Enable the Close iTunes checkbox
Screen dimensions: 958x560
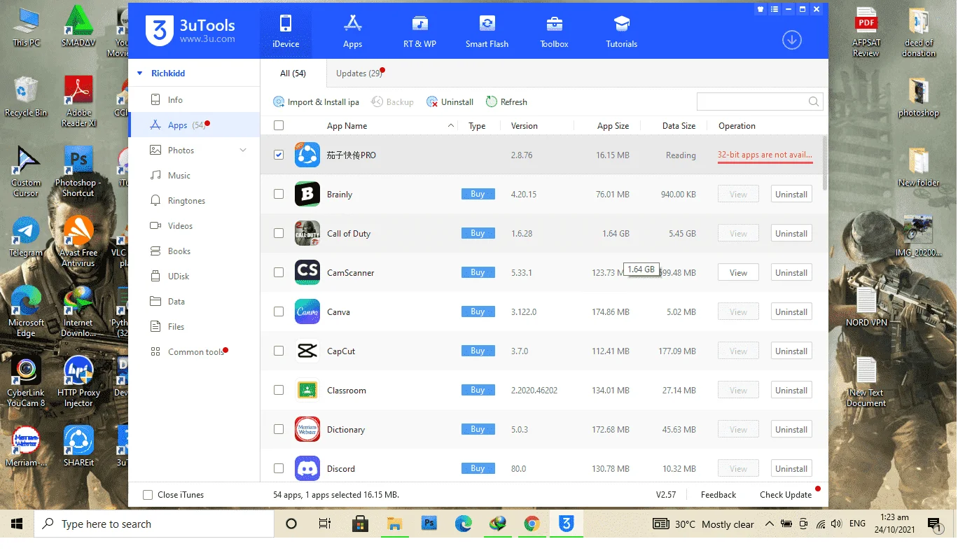click(148, 495)
